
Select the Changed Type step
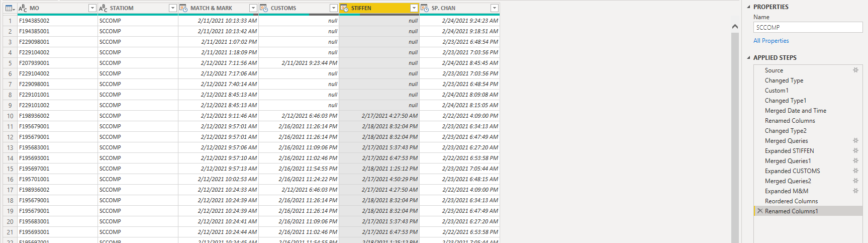point(808,80)
